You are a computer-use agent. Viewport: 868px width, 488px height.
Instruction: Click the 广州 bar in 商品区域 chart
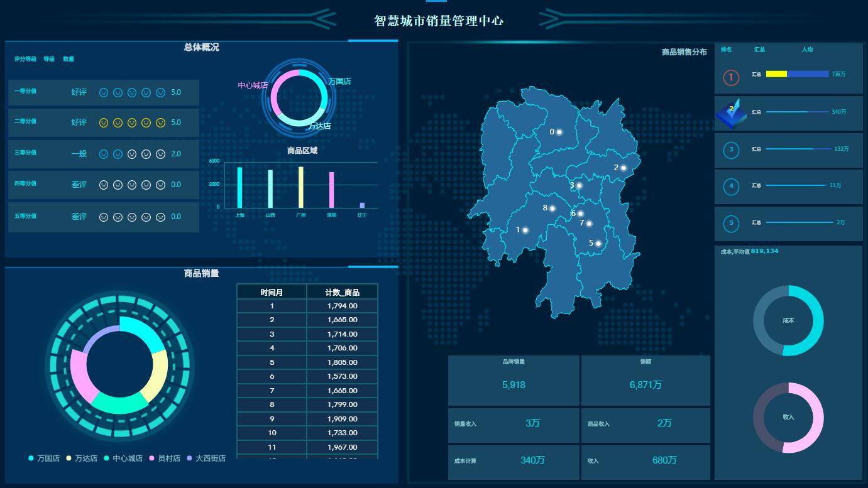click(301, 187)
